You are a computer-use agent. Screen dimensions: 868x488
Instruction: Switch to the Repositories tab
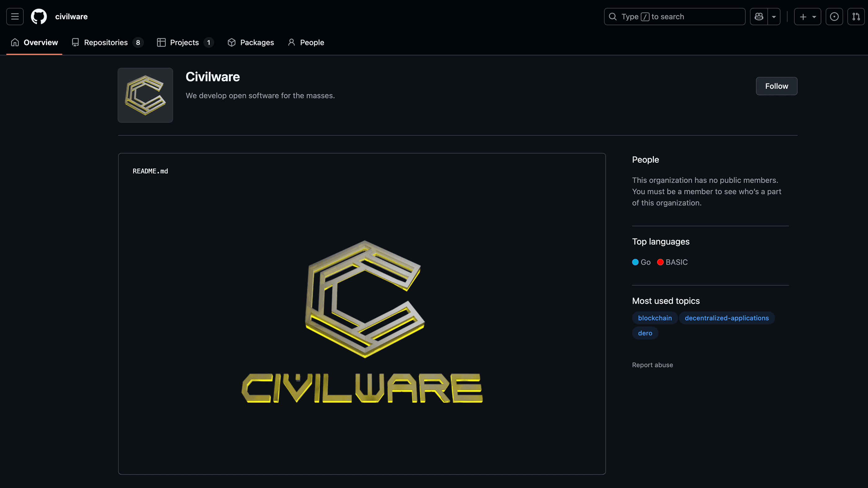tap(105, 42)
